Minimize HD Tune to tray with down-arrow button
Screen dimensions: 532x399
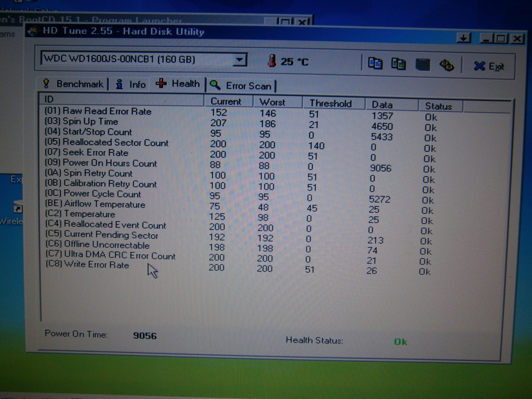[464, 38]
